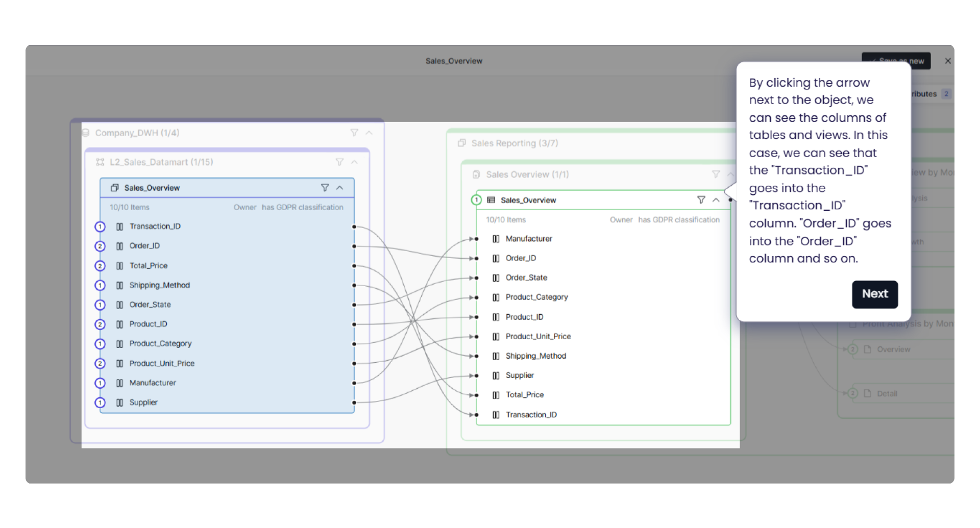Click the filter icon on left Sales_Overview view
The width and height of the screenshot is (980, 528).
[x=325, y=188]
